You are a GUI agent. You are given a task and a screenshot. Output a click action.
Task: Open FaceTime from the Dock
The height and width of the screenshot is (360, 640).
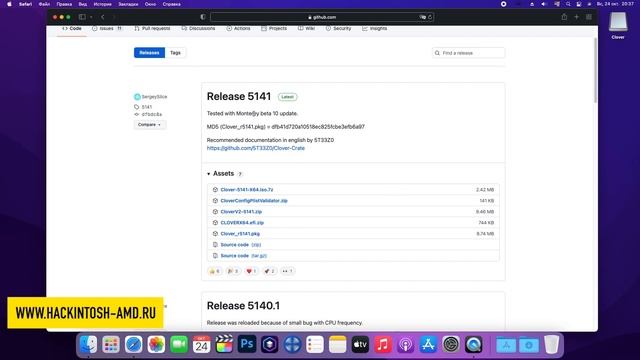point(179,344)
